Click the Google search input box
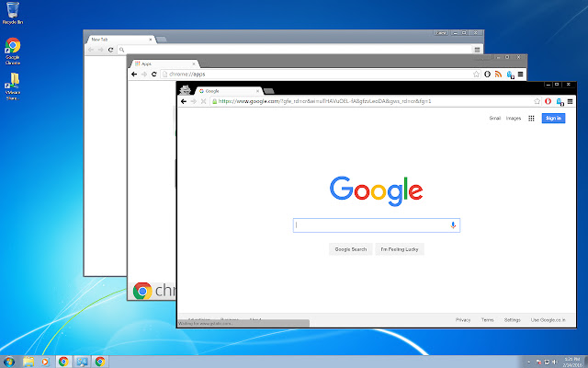The height and width of the screenshot is (368, 588). pyautogui.click(x=377, y=225)
